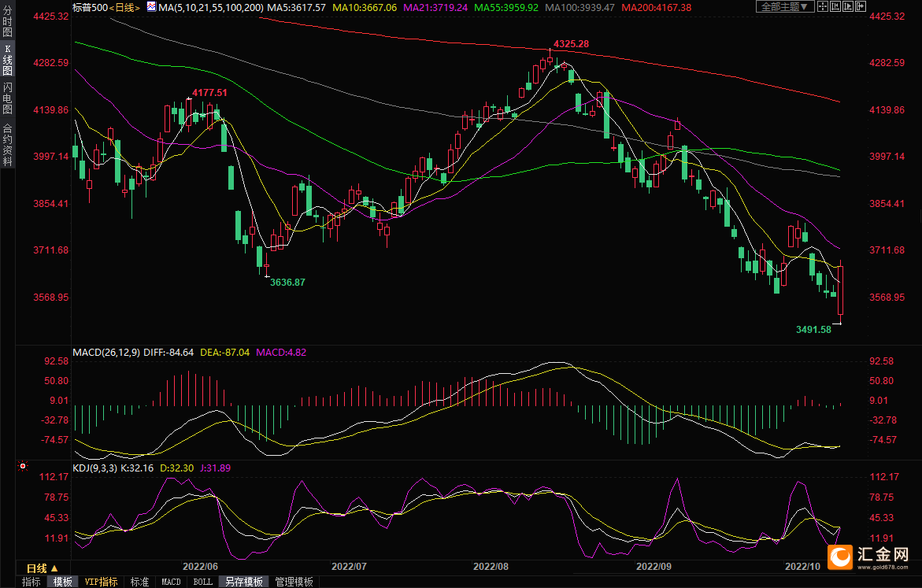Click the J:31.89 value
Viewport: 922px width, 588px height.
point(215,468)
